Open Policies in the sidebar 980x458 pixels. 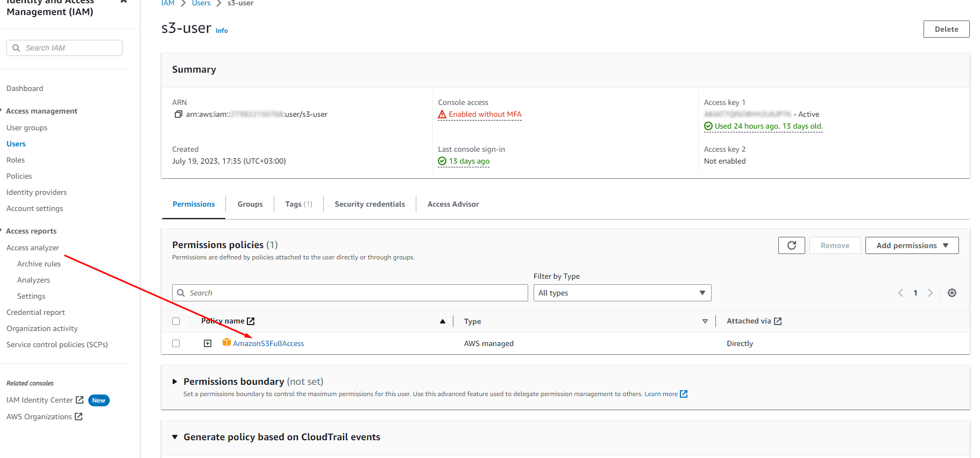(x=19, y=176)
